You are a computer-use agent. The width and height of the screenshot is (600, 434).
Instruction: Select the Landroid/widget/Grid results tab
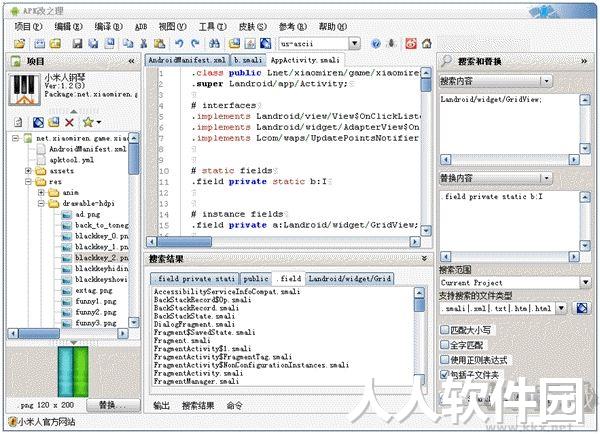(349, 279)
